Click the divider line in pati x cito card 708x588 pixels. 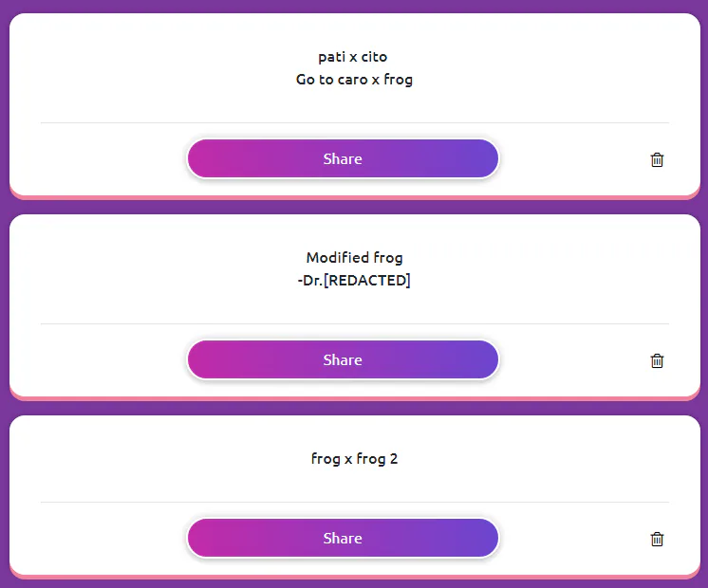(354, 123)
